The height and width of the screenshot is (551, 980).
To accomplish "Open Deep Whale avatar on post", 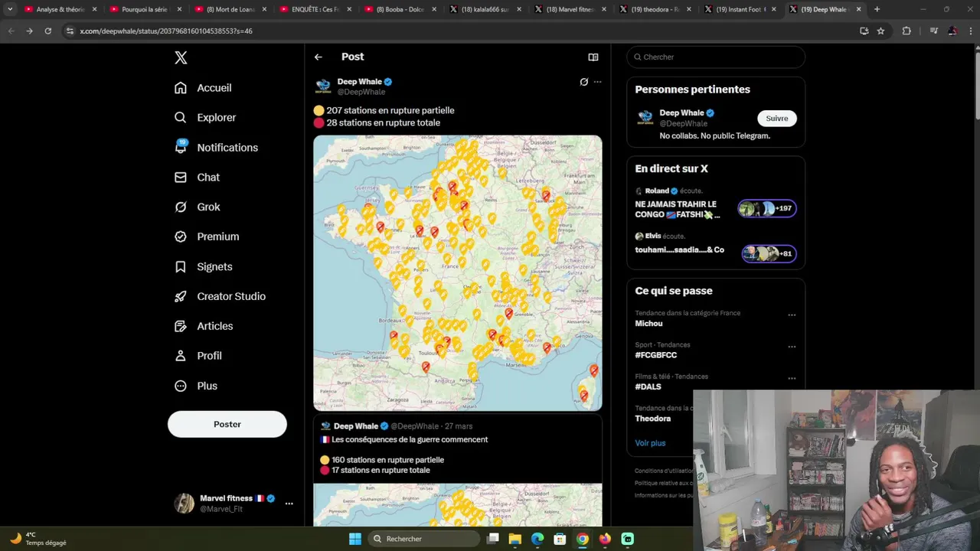I will point(323,86).
